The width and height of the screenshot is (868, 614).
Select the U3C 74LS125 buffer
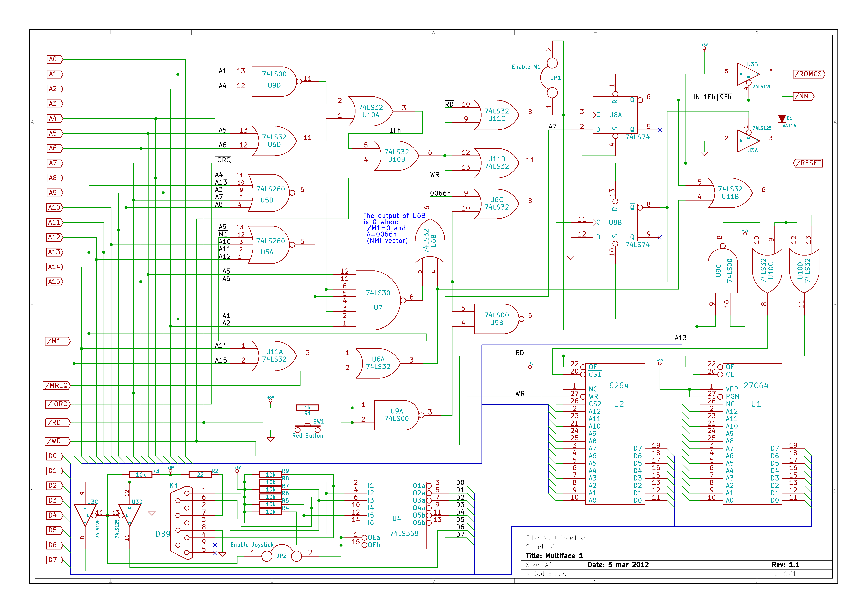point(85,515)
